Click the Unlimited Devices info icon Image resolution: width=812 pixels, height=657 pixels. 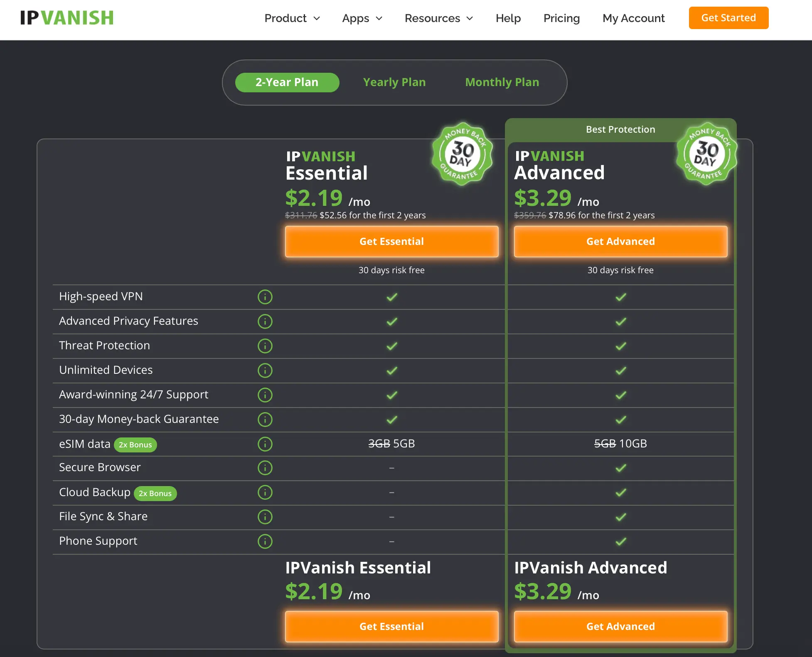265,370
